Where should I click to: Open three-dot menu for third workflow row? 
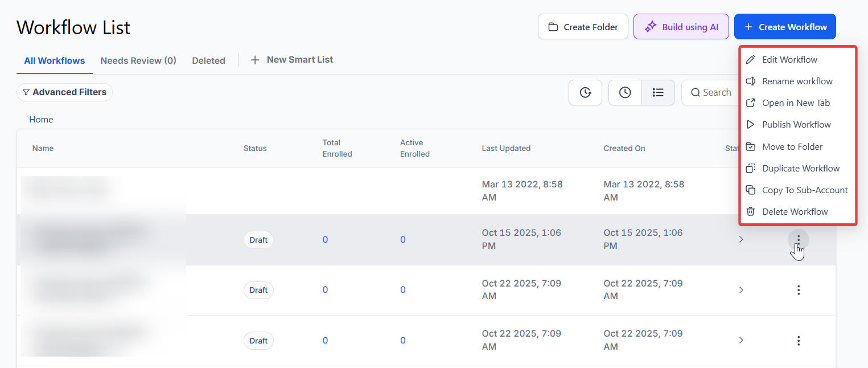click(798, 290)
